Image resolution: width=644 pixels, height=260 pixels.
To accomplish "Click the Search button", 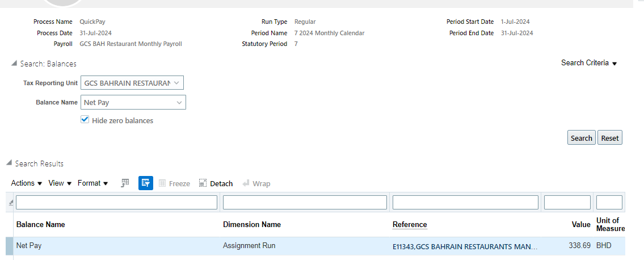I will click(581, 138).
